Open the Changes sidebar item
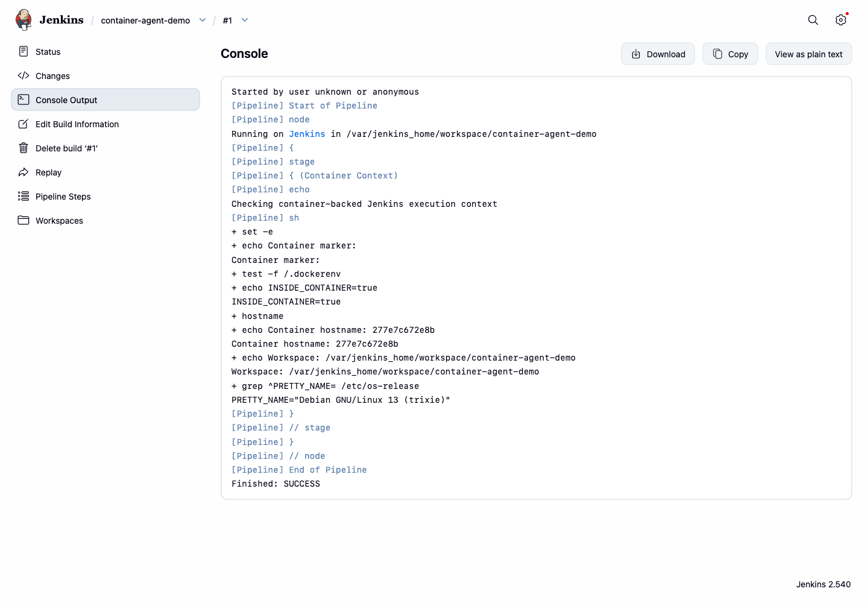This screenshot has width=868, height=603. pyautogui.click(x=105, y=76)
